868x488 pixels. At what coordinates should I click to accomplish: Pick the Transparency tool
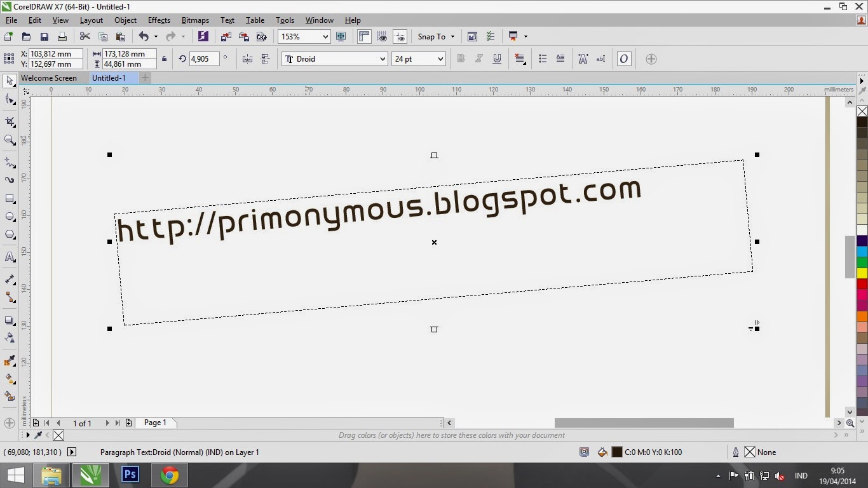pyautogui.click(x=10, y=338)
